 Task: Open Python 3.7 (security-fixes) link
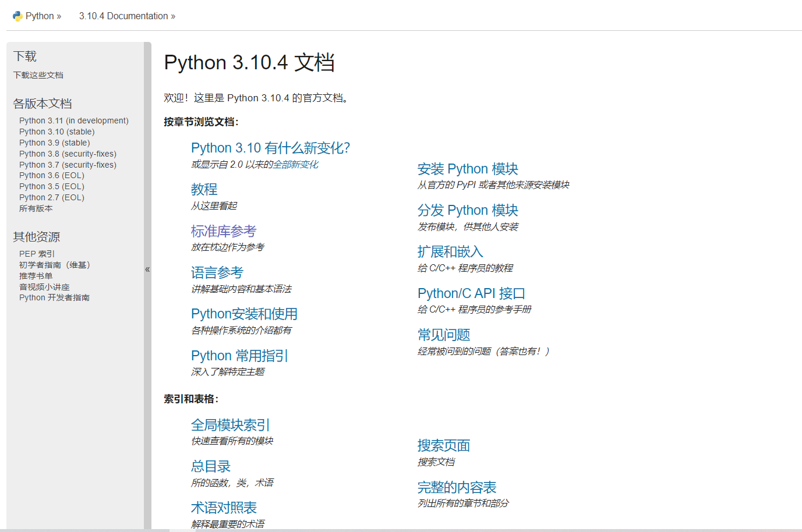click(x=68, y=165)
